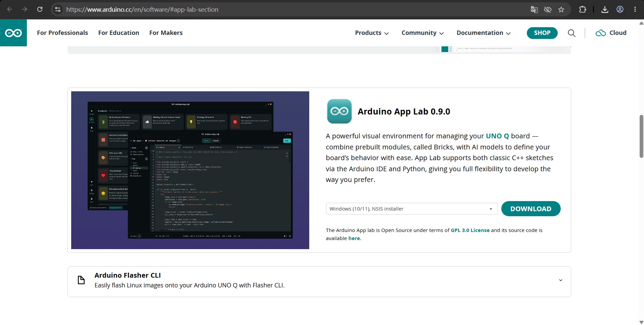
Task: Click the scrollbar down arrow
Action: [x=641, y=322]
